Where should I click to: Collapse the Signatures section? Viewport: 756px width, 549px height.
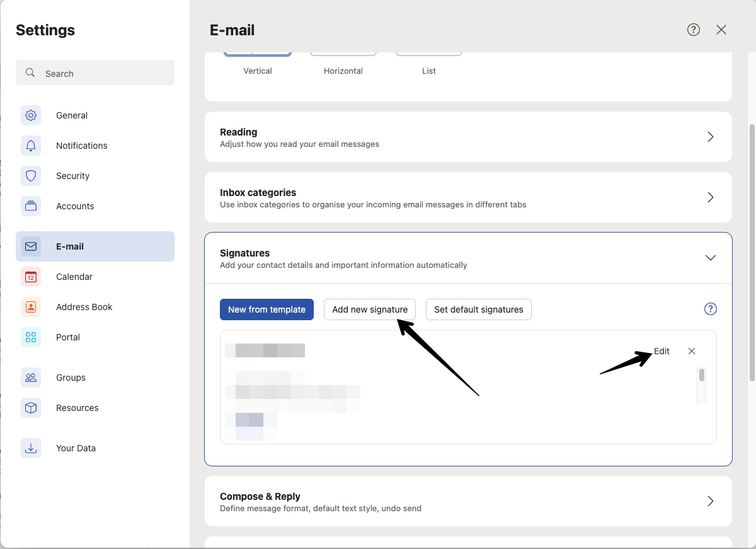tap(710, 258)
